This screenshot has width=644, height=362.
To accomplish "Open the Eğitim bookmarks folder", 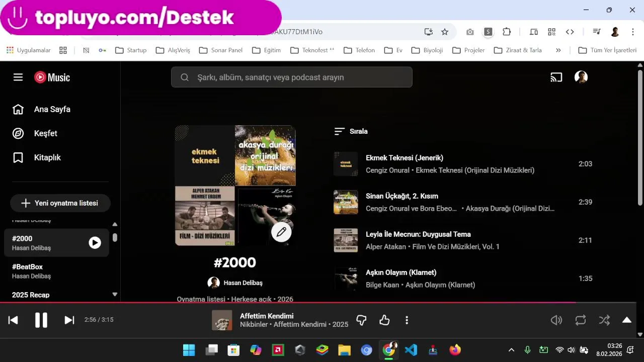I will click(x=267, y=50).
